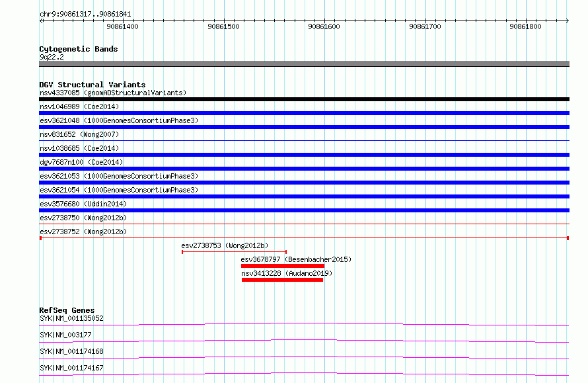The height and width of the screenshot is (383, 588).
Task: Select the thick red nsv3413228 variant bar
Action: click(x=282, y=280)
